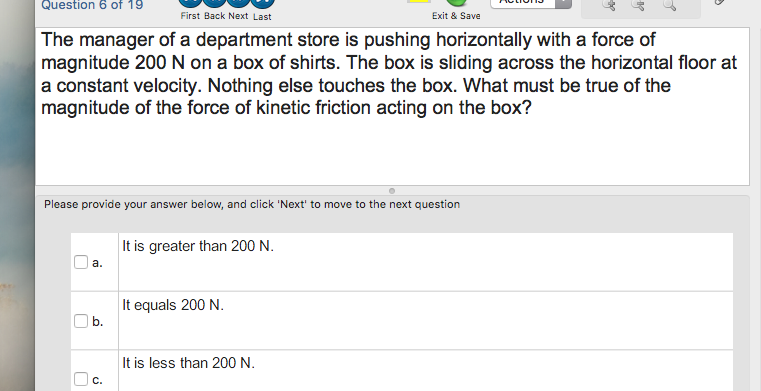Click the Actions dropdown arrow
Image resolution: width=761 pixels, height=391 pixels.
[x=563, y=4]
